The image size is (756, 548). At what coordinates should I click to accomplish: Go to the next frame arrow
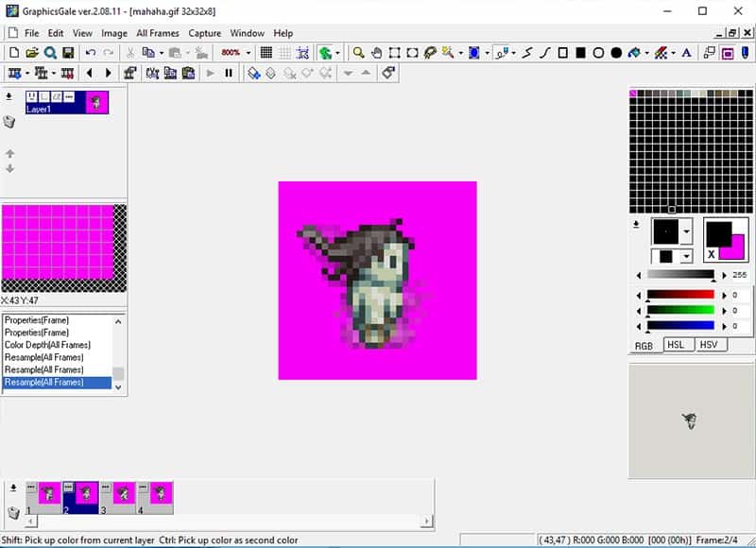108,74
